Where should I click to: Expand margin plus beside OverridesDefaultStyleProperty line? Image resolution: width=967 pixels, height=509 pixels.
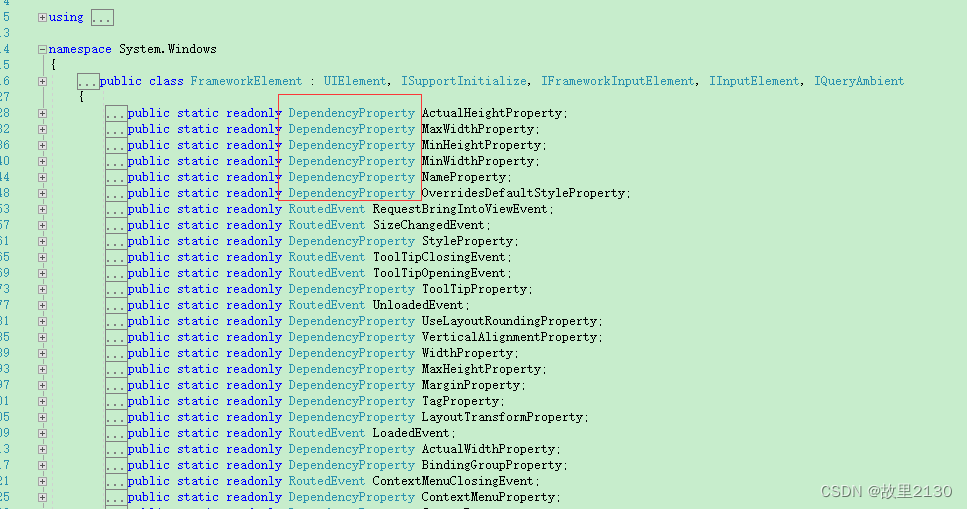(42, 194)
